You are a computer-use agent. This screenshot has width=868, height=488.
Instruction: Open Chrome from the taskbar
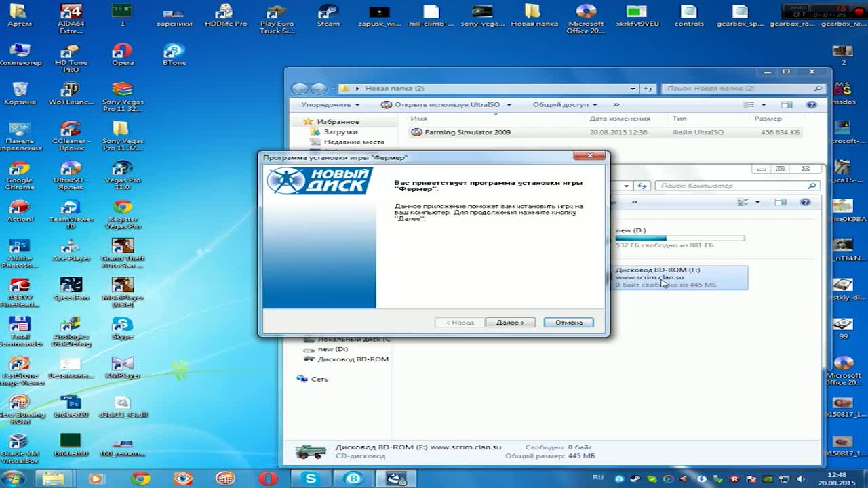coord(140,479)
